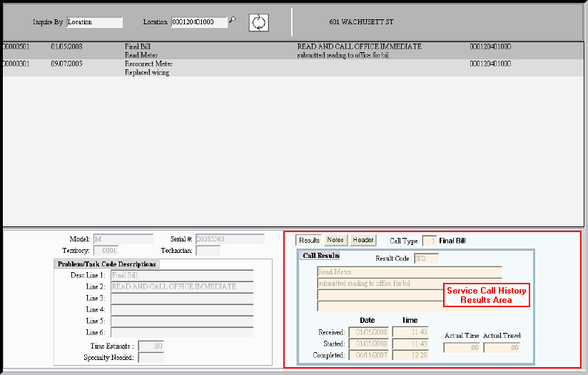Click the Desc Line 1 field

[x=182, y=275]
